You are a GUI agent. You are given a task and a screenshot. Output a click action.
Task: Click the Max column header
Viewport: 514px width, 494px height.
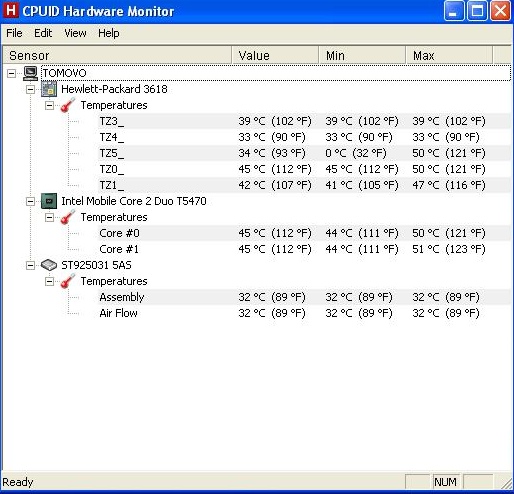pos(449,55)
